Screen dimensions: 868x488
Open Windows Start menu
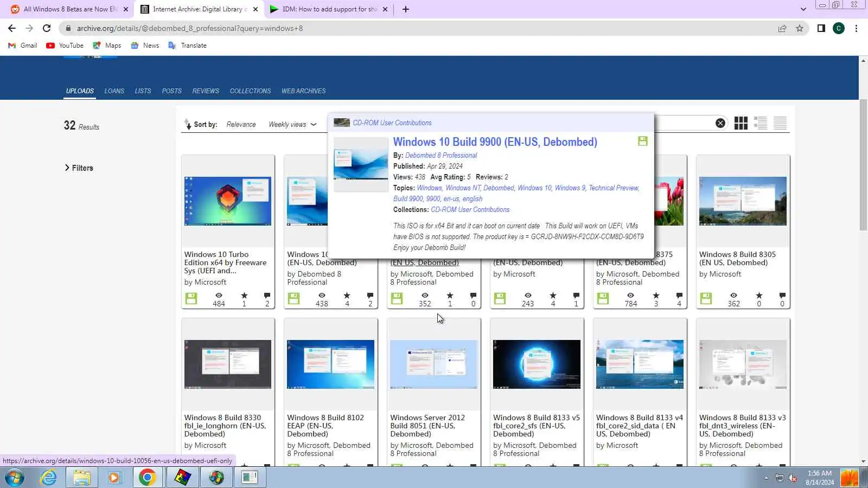pyautogui.click(x=14, y=478)
